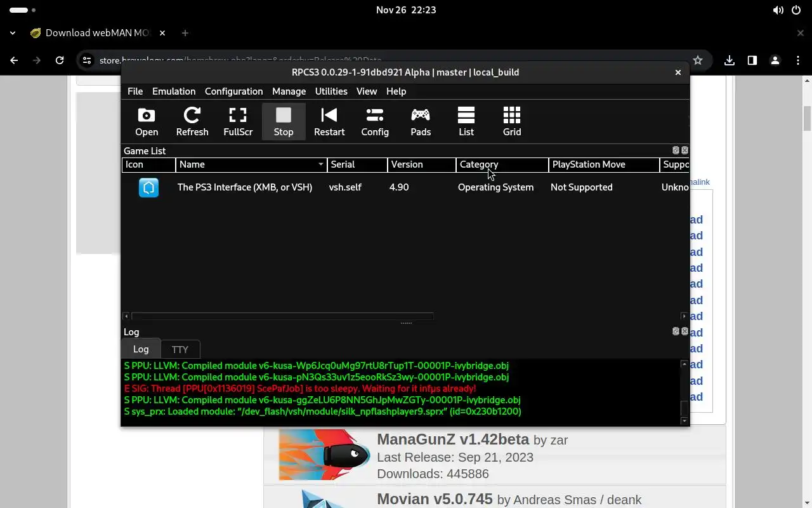Click the vsh.self serial cell
The image size is (812, 508).
pos(345,187)
